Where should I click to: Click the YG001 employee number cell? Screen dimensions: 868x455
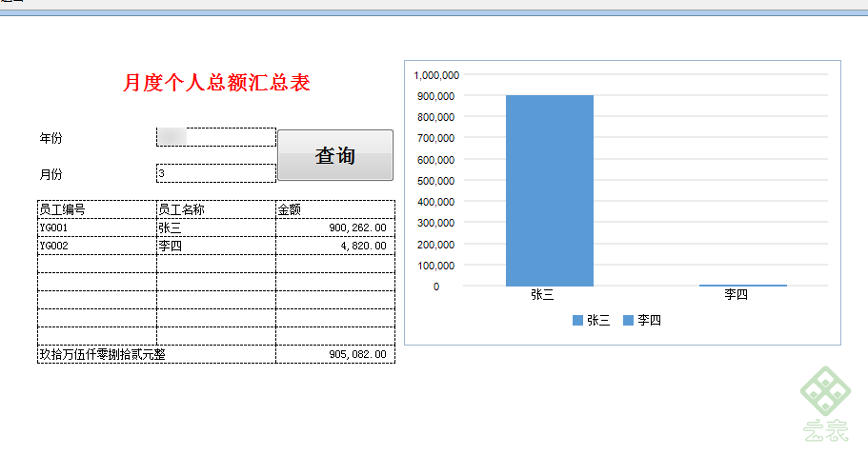pos(97,227)
